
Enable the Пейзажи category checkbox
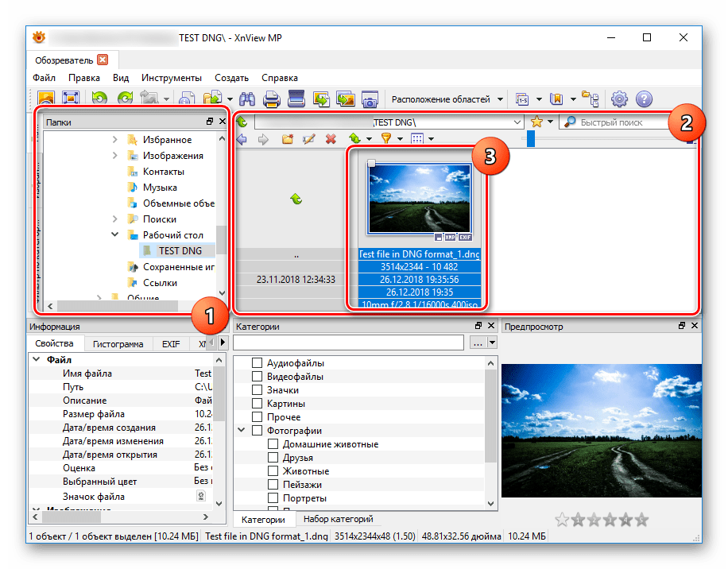[x=273, y=485]
